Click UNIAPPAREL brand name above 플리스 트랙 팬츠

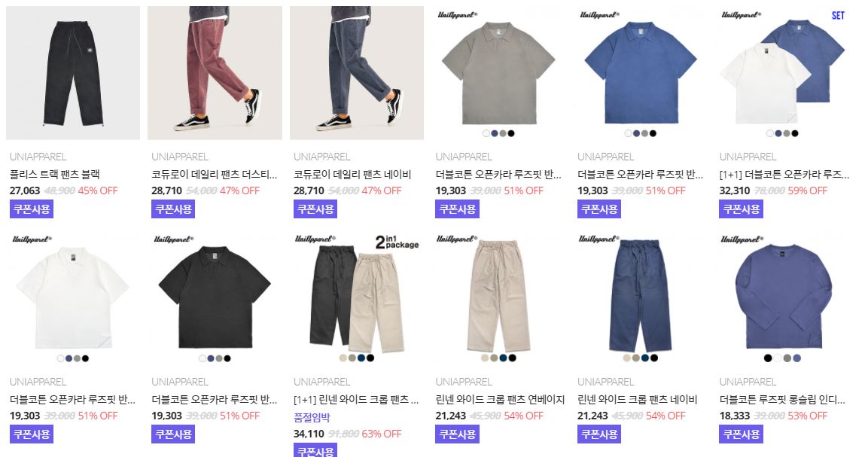click(x=38, y=157)
